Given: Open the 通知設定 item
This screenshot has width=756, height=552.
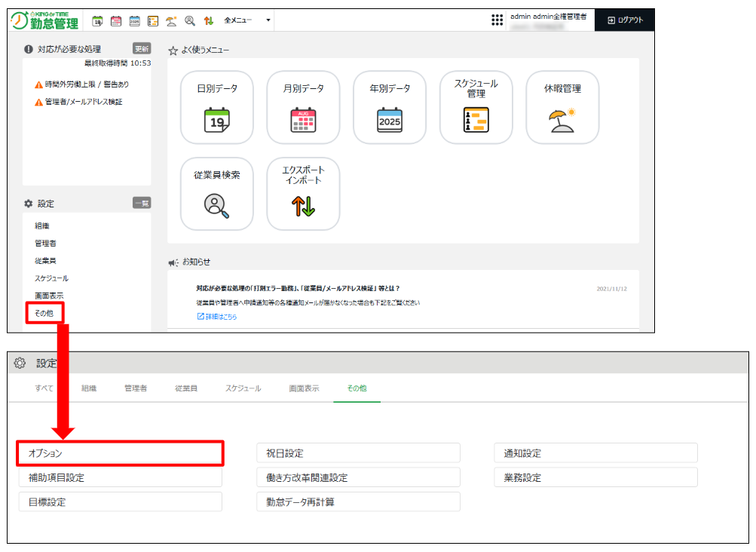Looking at the screenshot, I should point(595,453).
